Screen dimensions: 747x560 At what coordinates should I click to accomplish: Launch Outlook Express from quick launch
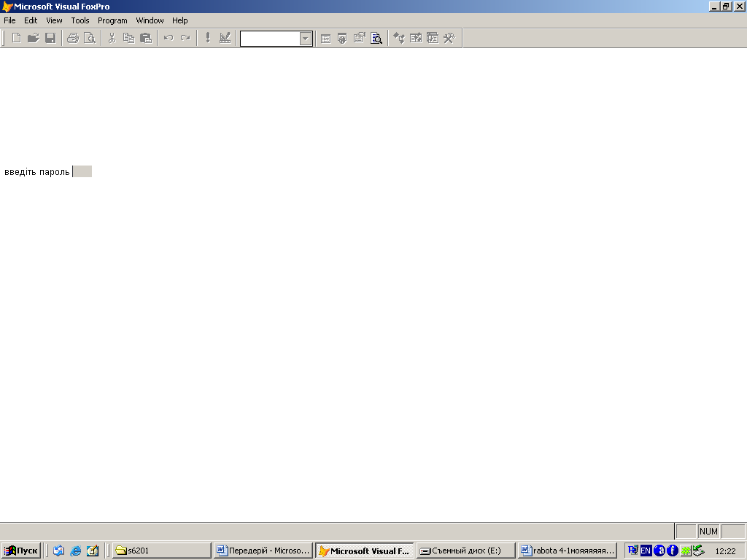coord(58,551)
